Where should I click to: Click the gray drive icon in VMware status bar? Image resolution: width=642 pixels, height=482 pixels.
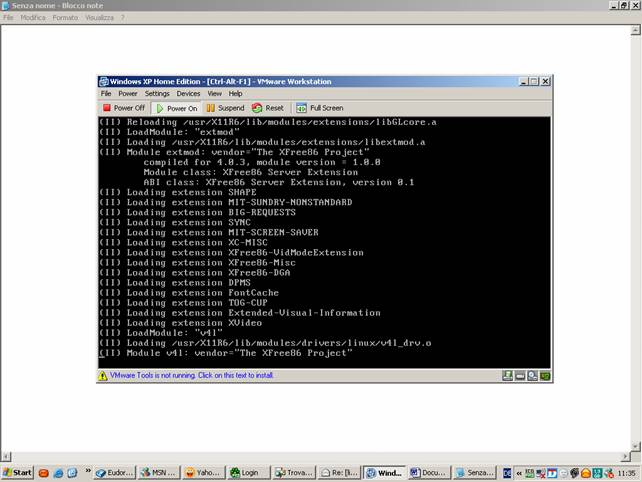pos(520,376)
